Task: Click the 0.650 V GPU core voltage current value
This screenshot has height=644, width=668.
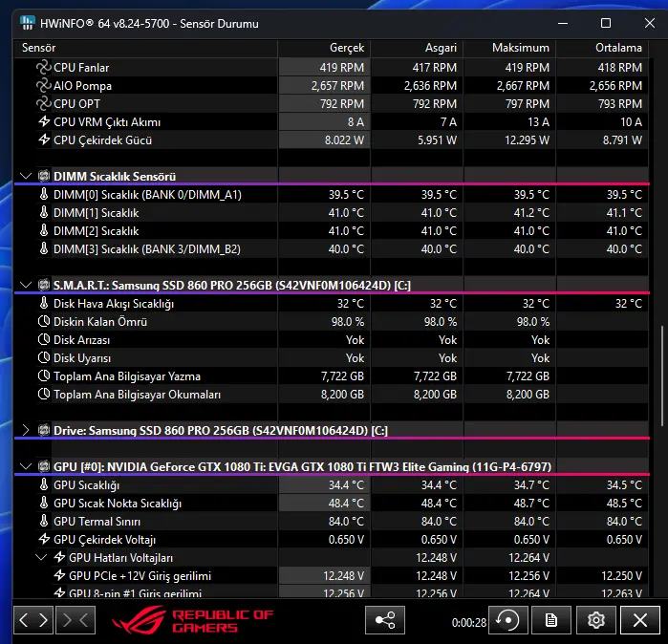Action: (x=346, y=540)
